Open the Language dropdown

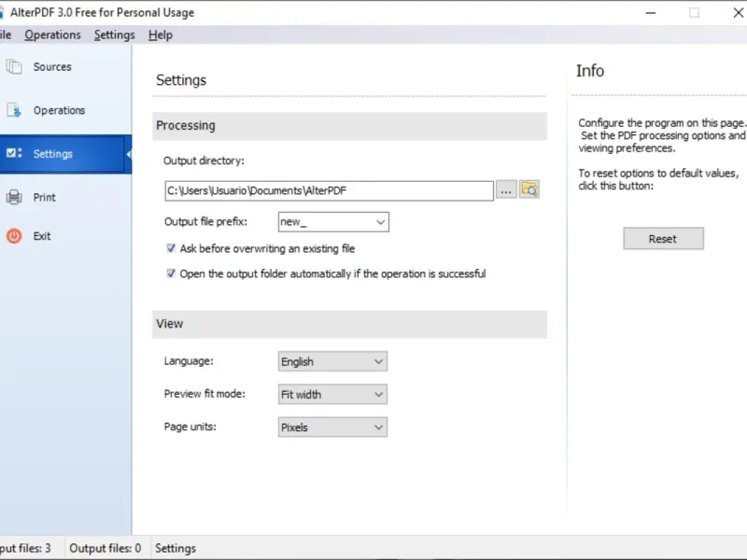pos(332,361)
